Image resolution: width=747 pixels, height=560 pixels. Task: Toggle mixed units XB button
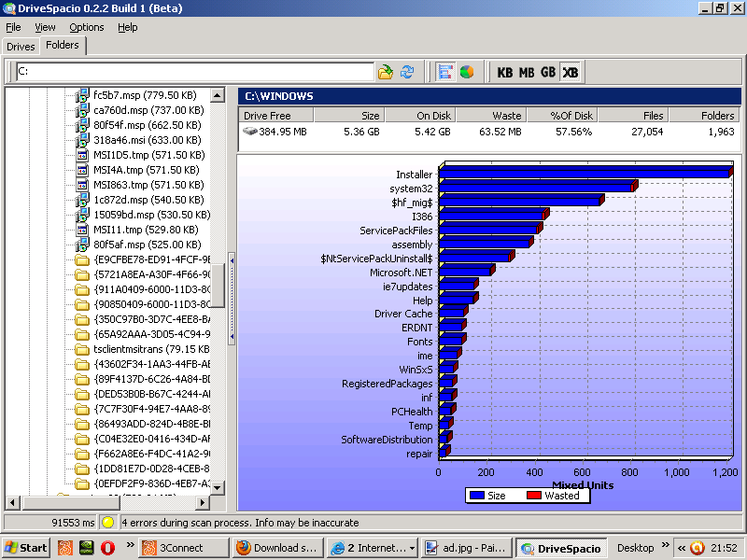(x=571, y=73)
